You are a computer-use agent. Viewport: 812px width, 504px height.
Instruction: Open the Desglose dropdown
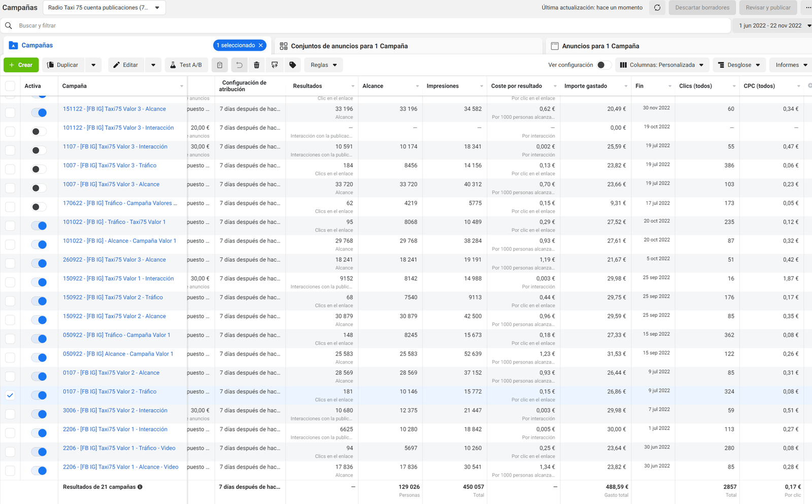[x=739, y=65]
